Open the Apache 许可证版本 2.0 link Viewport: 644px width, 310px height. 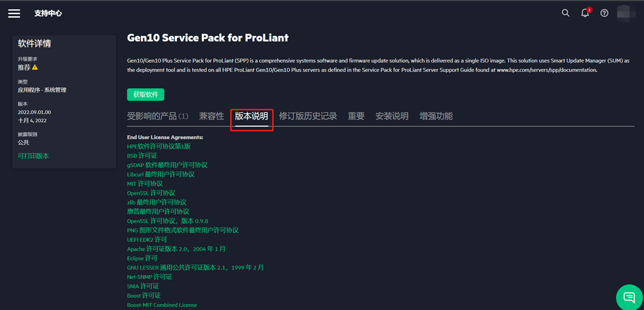point(176,249)
